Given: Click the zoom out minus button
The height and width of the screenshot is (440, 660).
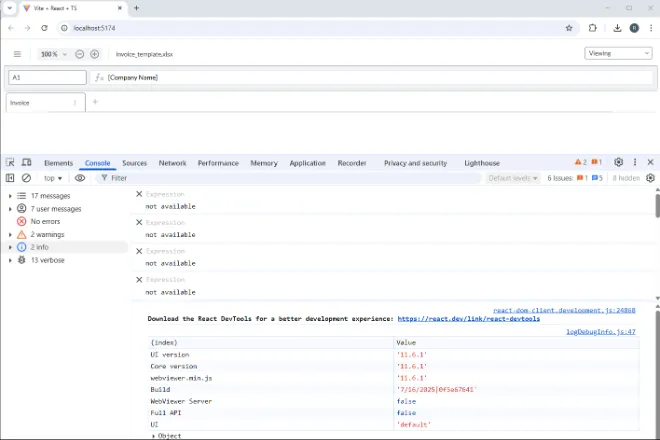Looking at the screenshot, I should point(80,54).
